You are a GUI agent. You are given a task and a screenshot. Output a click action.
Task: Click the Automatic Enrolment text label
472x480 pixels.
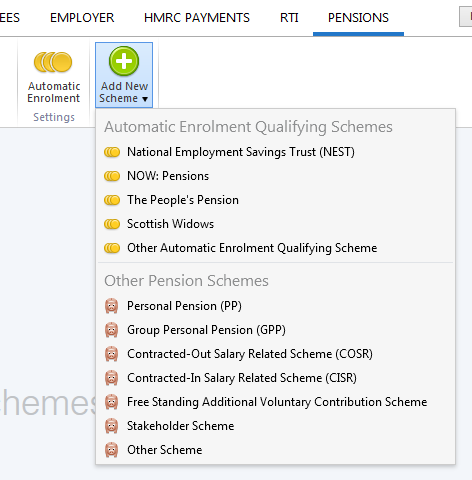tap(54, 92)
